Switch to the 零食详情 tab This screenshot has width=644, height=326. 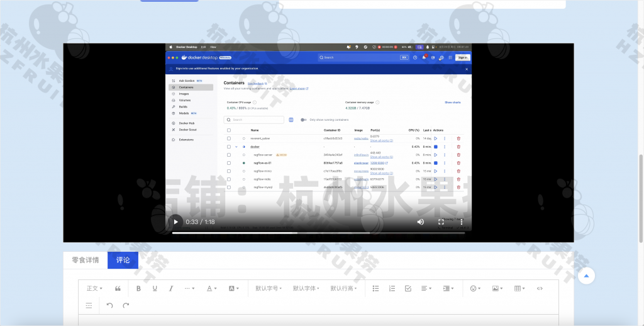coord(86,260)
